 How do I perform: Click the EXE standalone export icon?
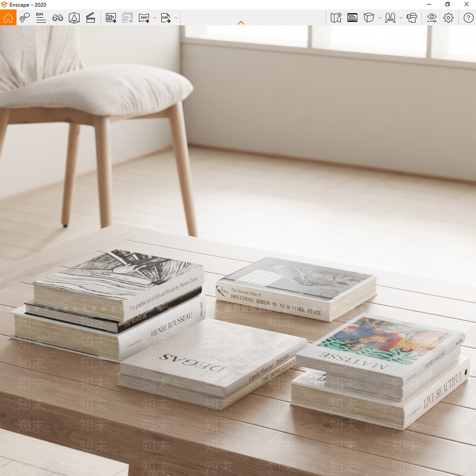(165, 18)
